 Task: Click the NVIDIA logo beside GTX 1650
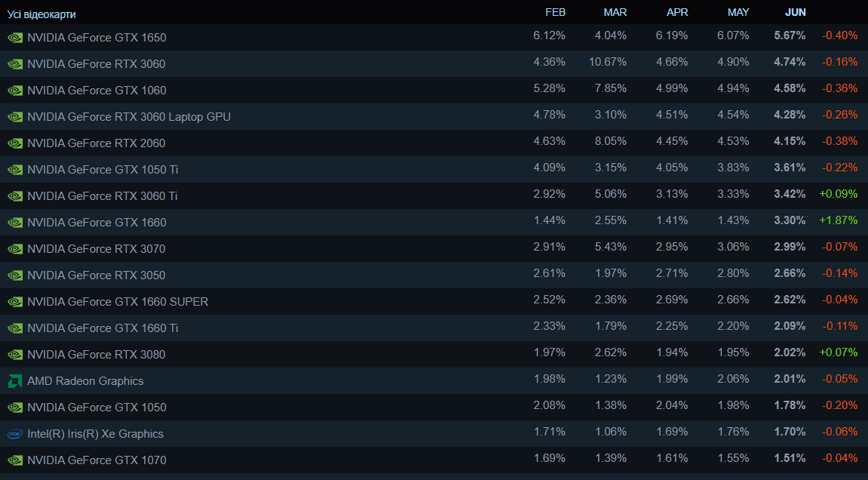click(15, 38)
